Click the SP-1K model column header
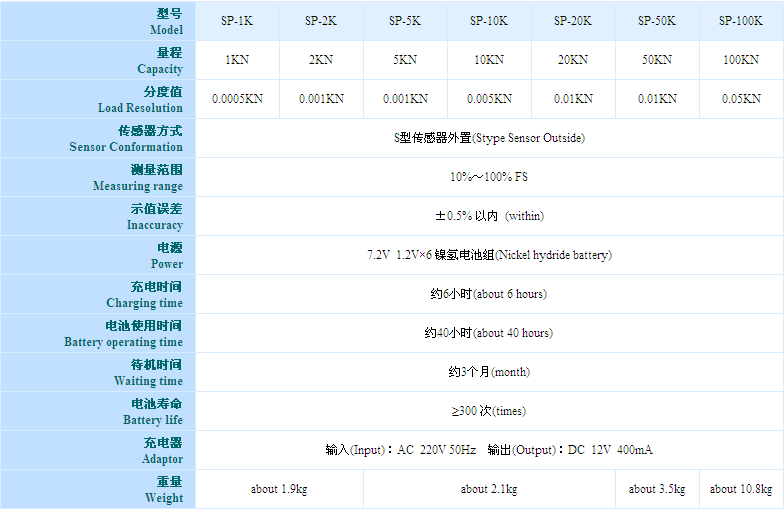784x509 pixels. click(237, 21)
